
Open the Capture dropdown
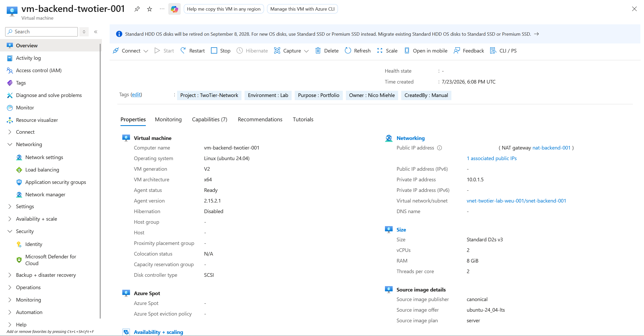pyautogui.click(x=291, y=51)
